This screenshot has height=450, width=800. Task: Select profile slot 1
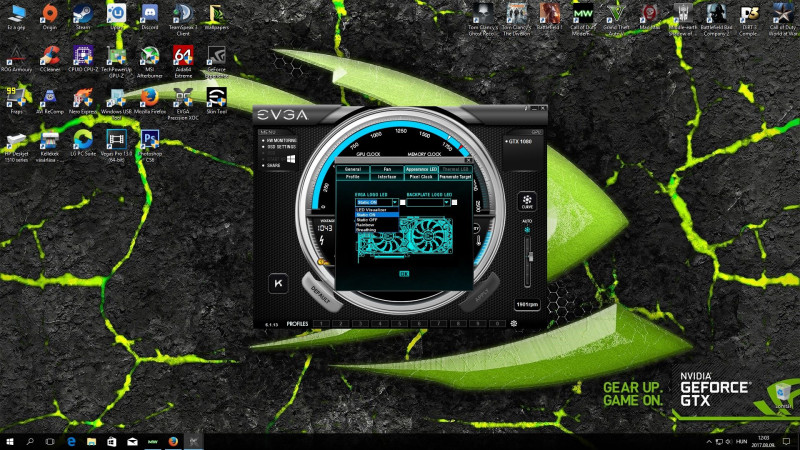coord(321,323)
